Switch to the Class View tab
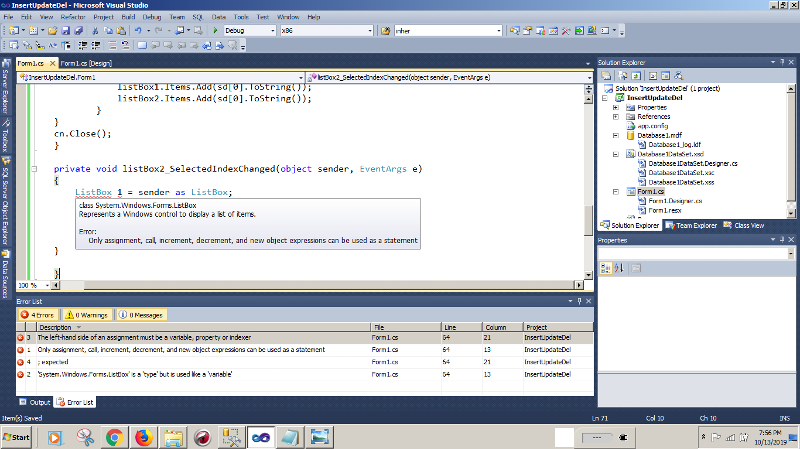Viewport: 800px width, 449px height. point(744,225)
